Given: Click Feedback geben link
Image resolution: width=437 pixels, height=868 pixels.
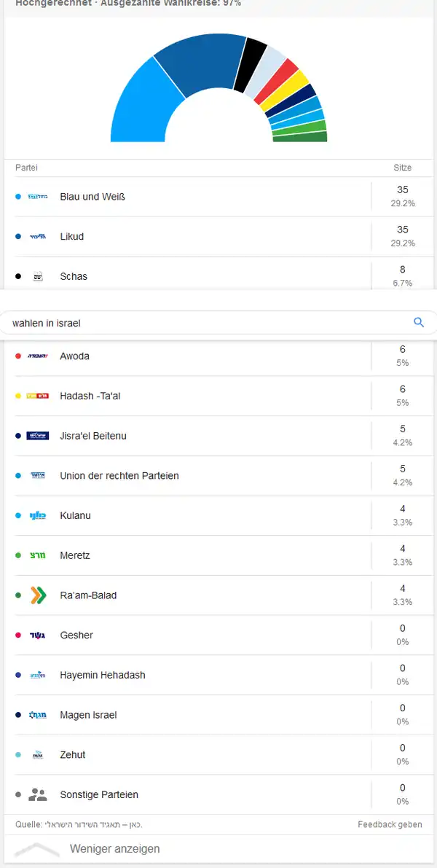Looking at the screenshot, I should tap(390, 824).
